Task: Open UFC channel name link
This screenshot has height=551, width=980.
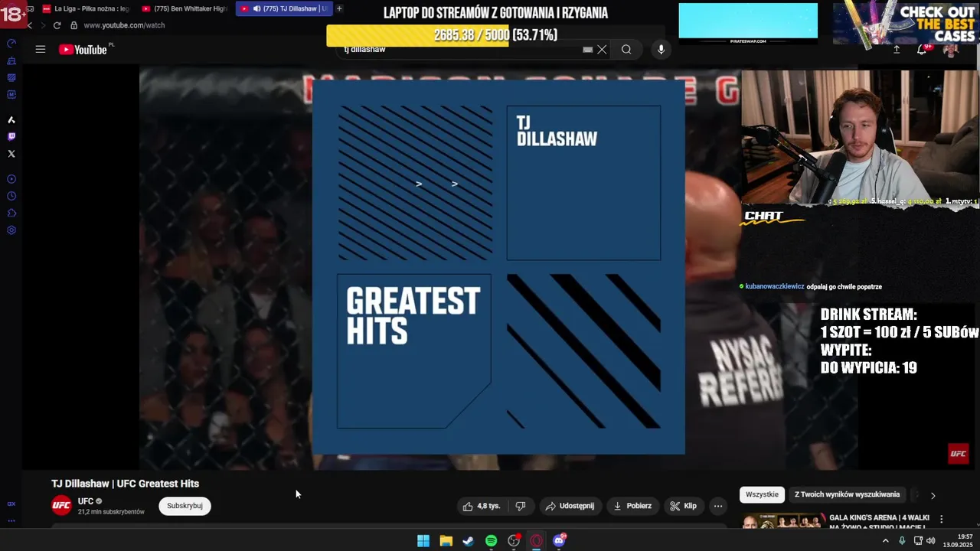Action: pyautogui.click(x=86, y=501)
